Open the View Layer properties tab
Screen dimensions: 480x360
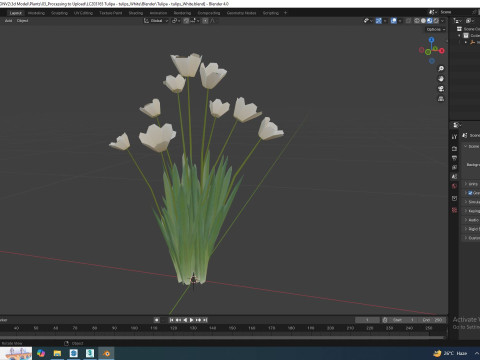pos(454,167)
